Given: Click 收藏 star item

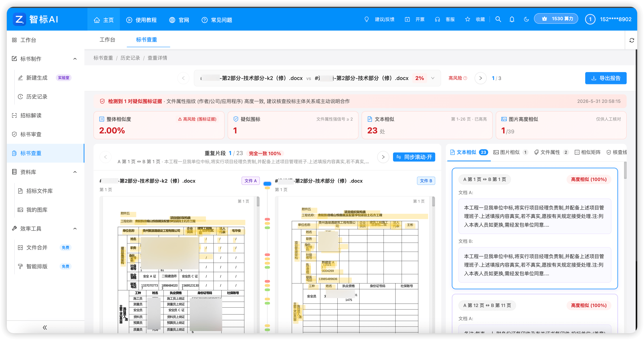Looking at the screenshot, I should point(475,19).
